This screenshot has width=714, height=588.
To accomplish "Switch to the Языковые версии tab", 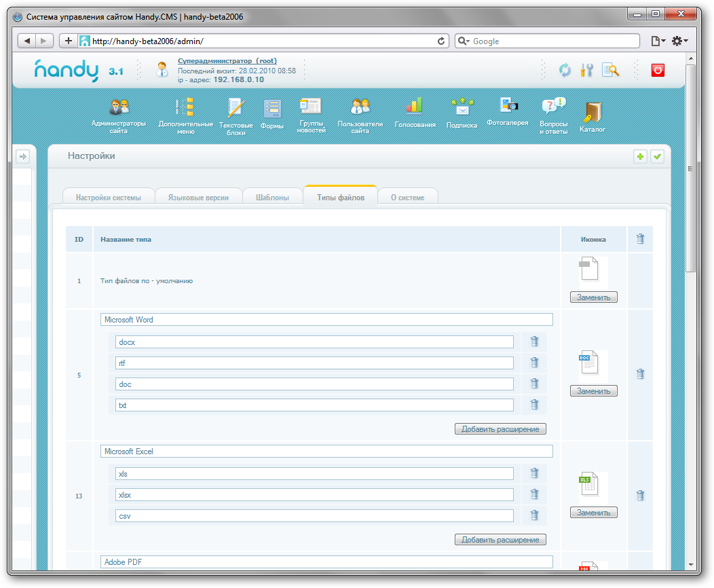I will pyautogui.click(x=199, y=198).
